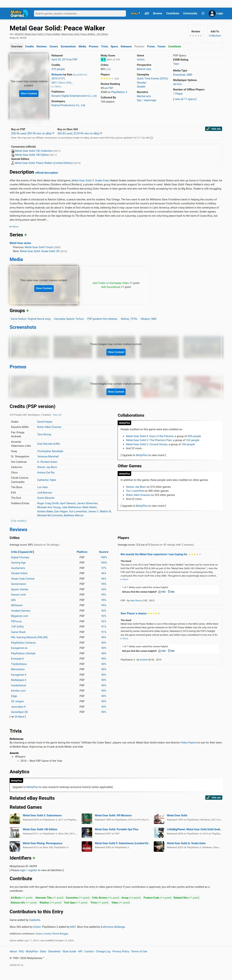Expand '2 More' releases by date
This screenshot has height=980, width=232.
pyautogui.click(x=56, y=86)
